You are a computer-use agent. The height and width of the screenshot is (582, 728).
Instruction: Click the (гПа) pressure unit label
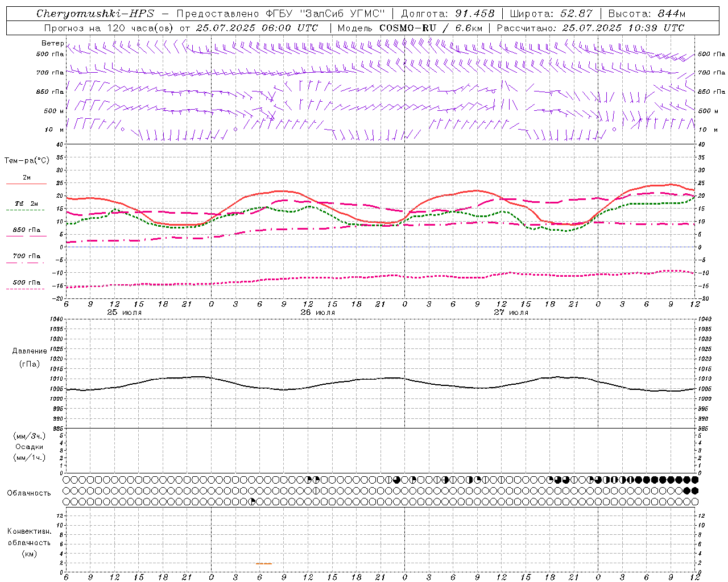(30, 364)
